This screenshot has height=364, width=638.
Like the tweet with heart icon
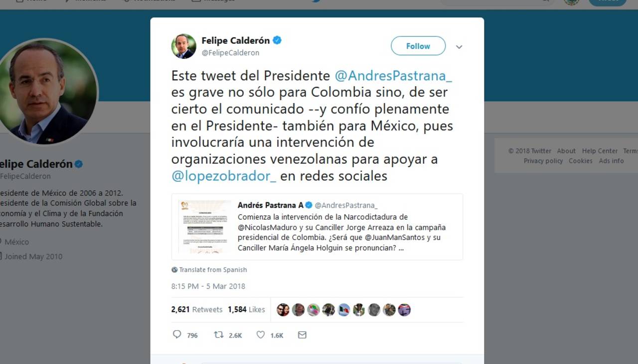pos(260,335)
